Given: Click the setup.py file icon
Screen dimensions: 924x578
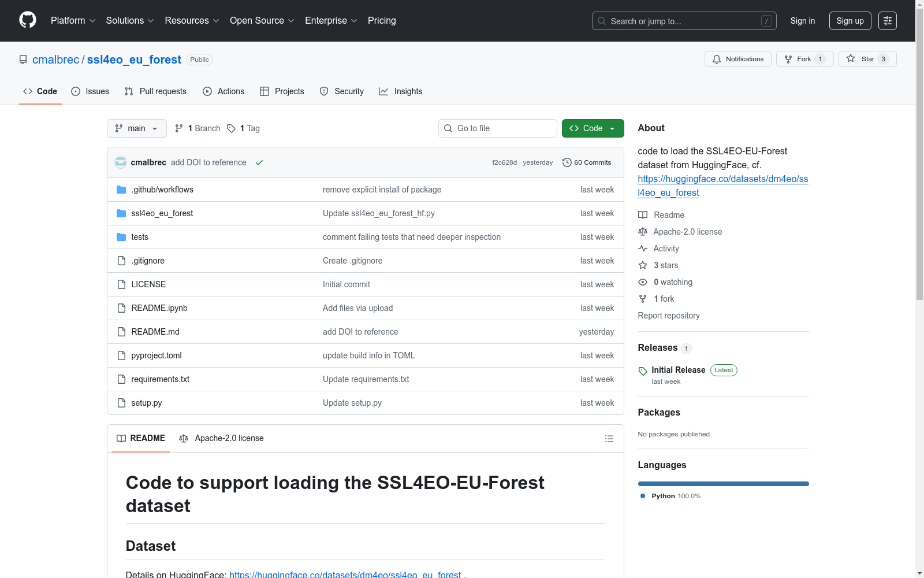Looking at the screenshot, I should pyautogui.click(x=121, y=403).
